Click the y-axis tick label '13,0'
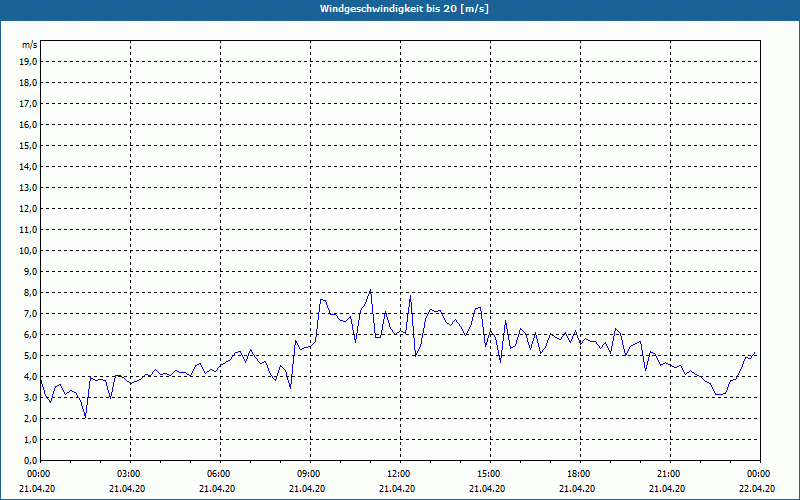This screenshot has height=500, width=800. (29, 188)
